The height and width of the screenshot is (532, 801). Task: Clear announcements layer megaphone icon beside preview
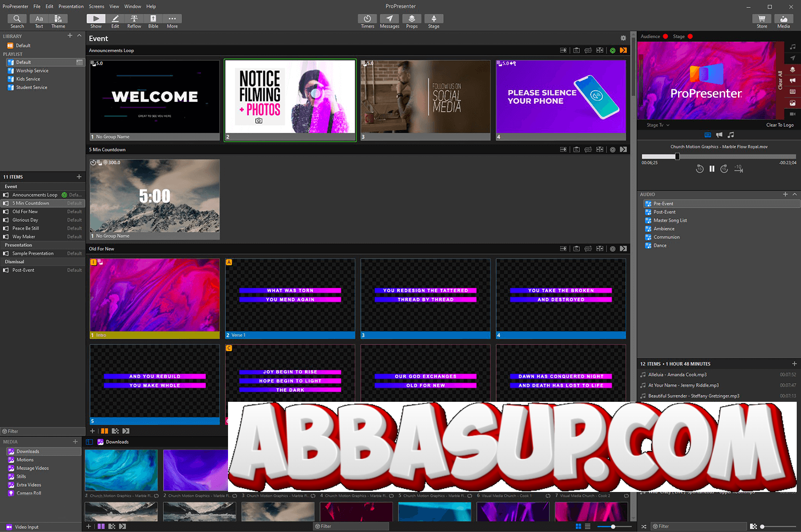click(x=792, y=81)
